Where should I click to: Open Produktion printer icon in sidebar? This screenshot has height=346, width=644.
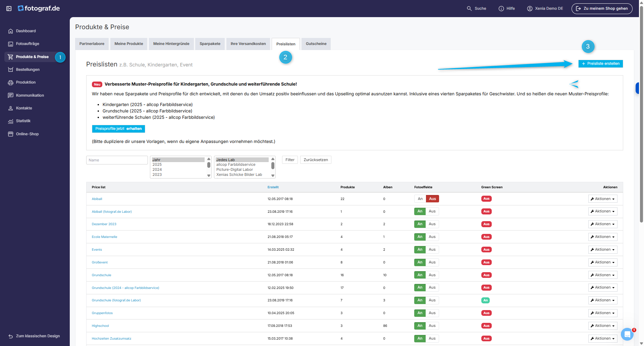point(10,83)
